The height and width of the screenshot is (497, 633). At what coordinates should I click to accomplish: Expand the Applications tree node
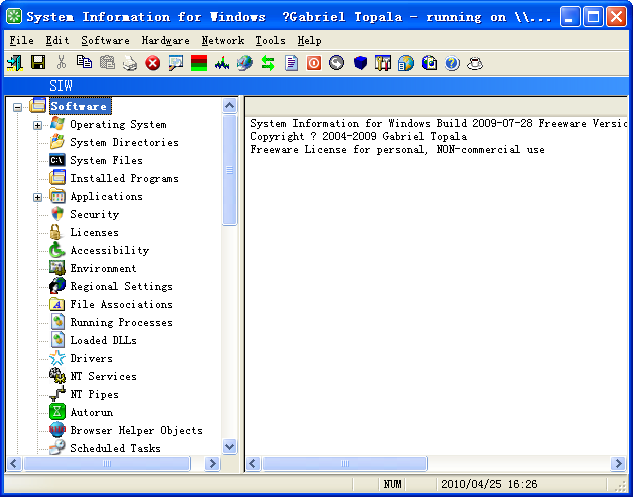point(38,197)
